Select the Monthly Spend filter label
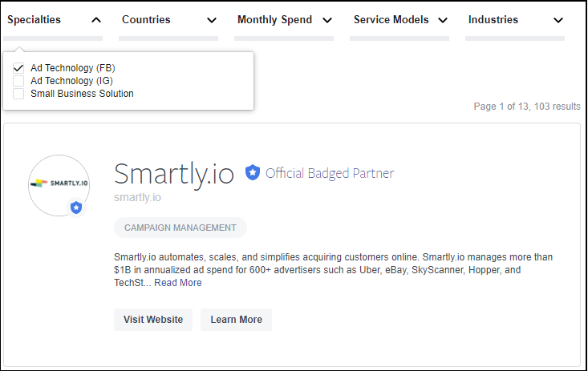Screen dimensions: 588x371 tap(275, 19)
